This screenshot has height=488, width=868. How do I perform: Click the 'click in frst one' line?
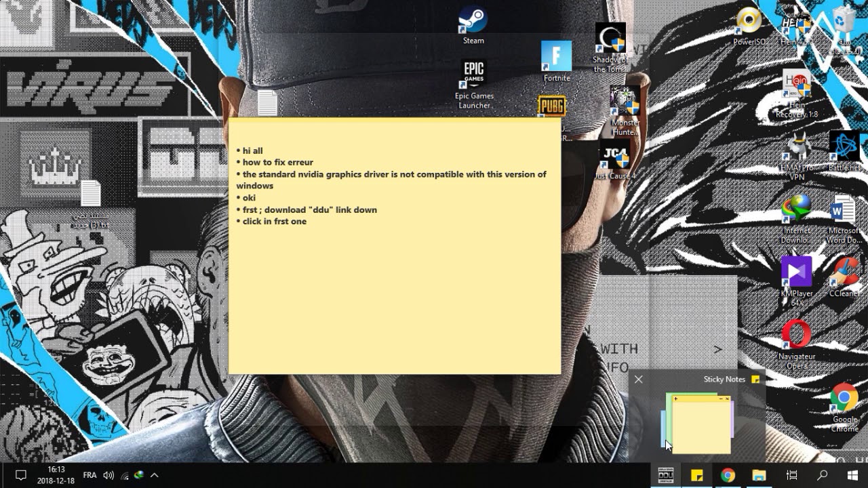click(271, 221)
